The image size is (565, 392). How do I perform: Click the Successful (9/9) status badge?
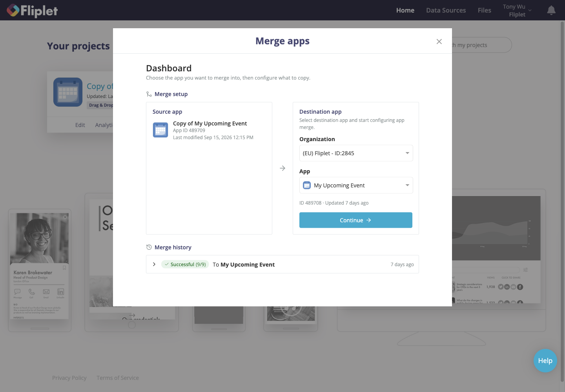185,265
